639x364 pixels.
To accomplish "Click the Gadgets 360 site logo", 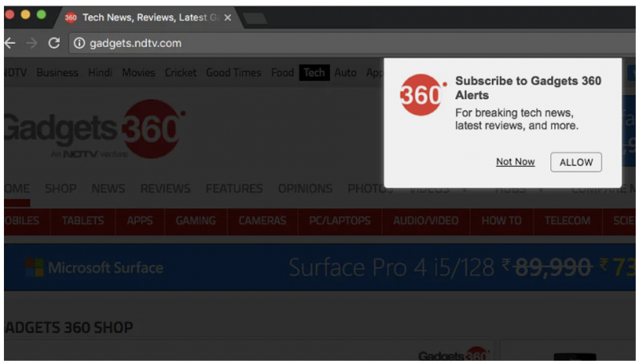I will coord(95,129).
